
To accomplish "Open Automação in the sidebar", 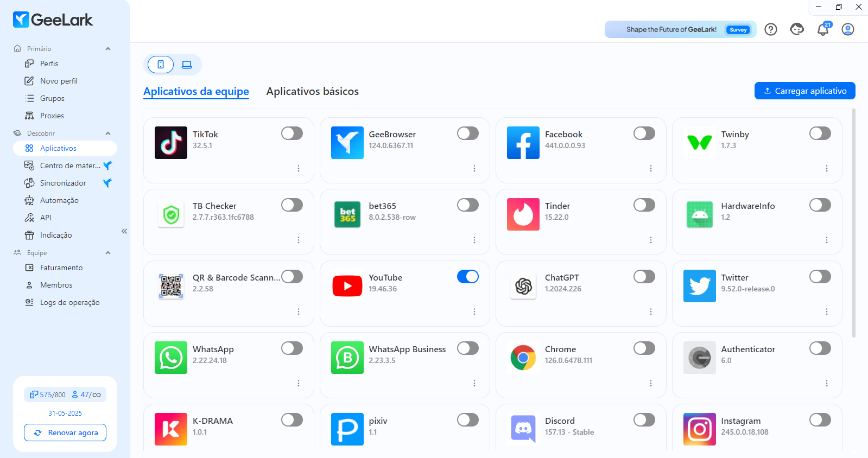I will [65, 200].
